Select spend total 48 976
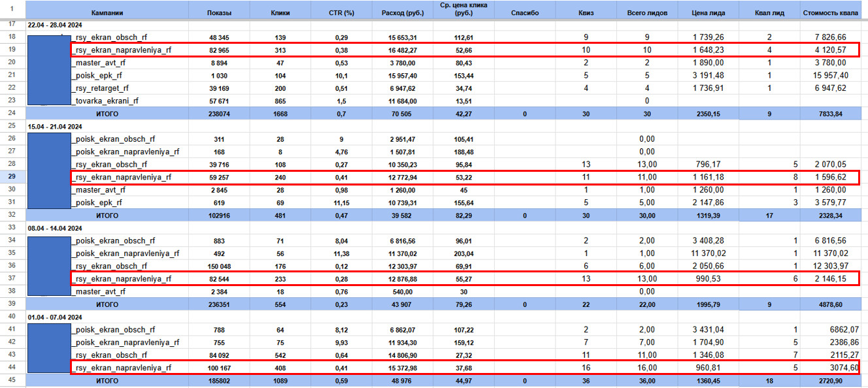 (402, 381)
